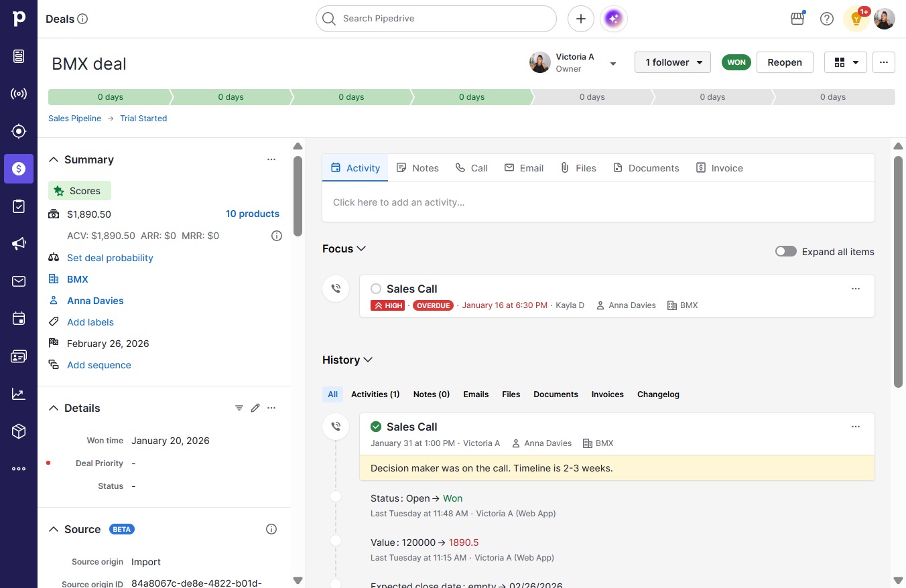Open deal more-options ellipsis beside layout button
Viewport: 906px width, 588px height.
(884, 62)
